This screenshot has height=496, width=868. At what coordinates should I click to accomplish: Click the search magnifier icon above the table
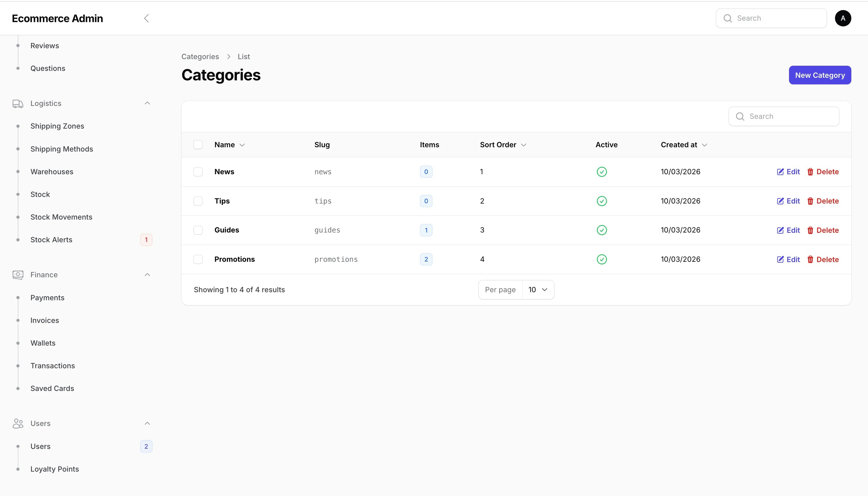pyautogui.click(x=740, y=116)
